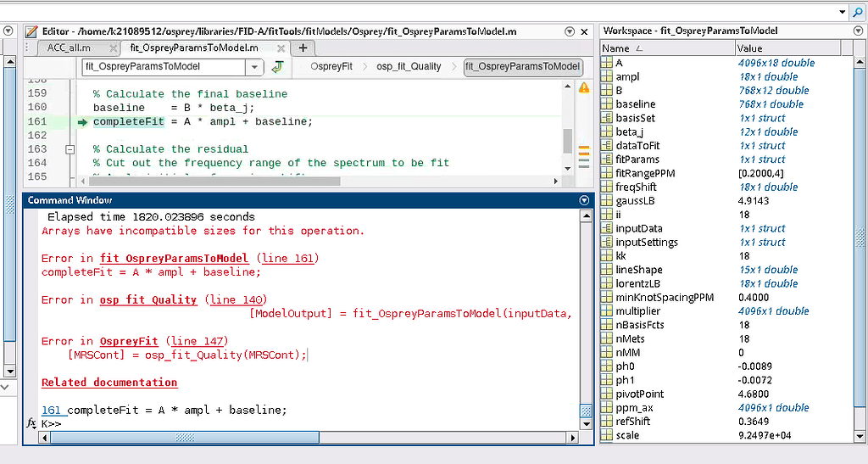Switch to the ACC_all.m tab
This screenshot has width=868, height=464.
tap(69, 48)
